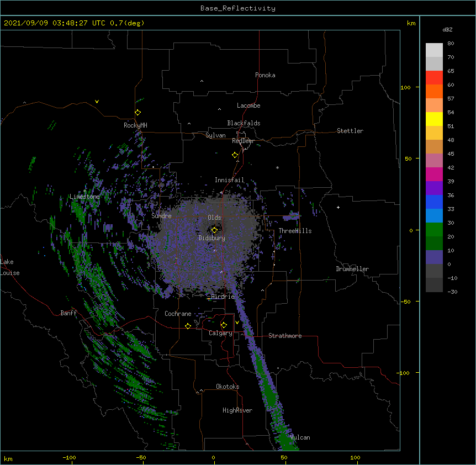This screenshot has height=465, width=476.
Task: Click the yellow radar marker near Olds
Action: point(214,230)
